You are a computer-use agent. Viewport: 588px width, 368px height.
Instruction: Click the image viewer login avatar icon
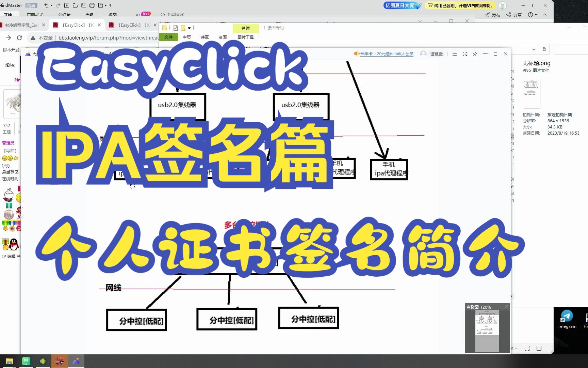(423, 54)
